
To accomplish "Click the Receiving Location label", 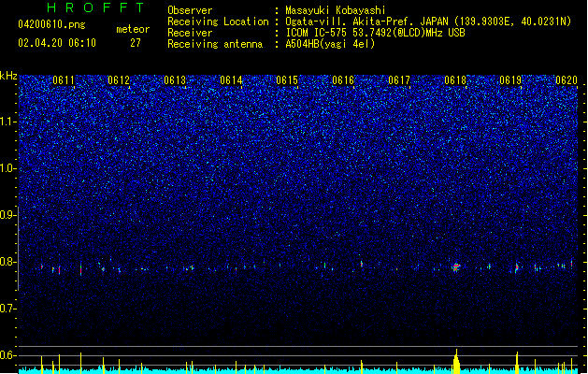I will 218,22.
